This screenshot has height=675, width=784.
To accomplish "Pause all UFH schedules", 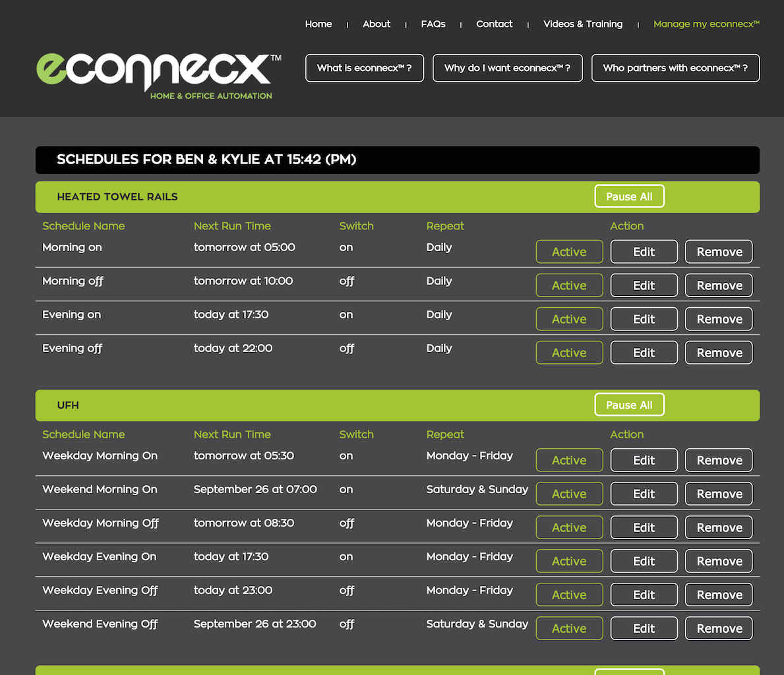I will [x=629, y=405].
